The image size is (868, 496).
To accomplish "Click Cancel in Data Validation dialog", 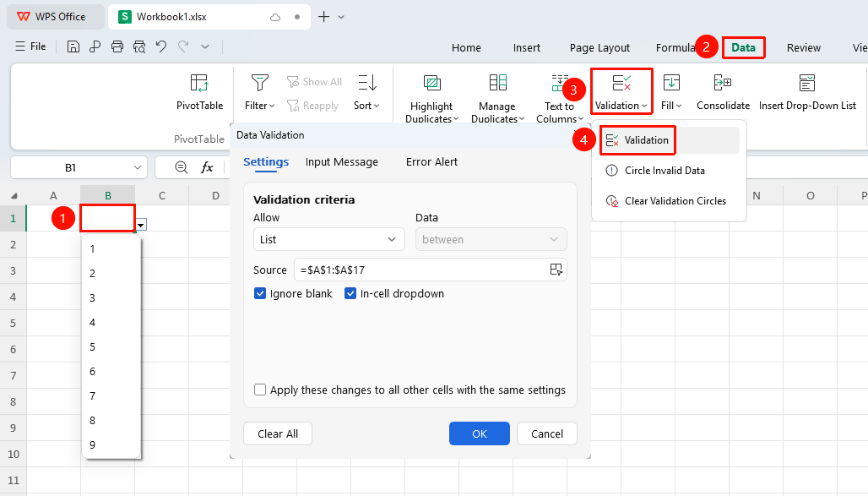I will [x=547, y=433].
